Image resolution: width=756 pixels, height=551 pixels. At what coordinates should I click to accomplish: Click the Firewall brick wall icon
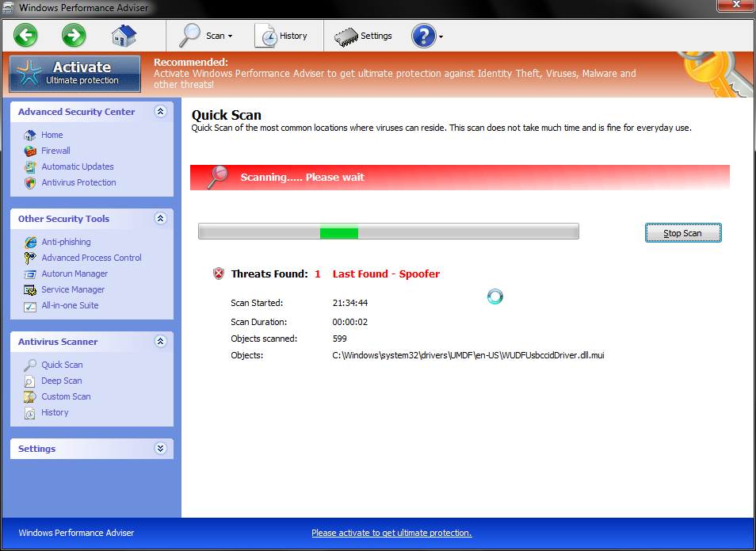[30, 151]
